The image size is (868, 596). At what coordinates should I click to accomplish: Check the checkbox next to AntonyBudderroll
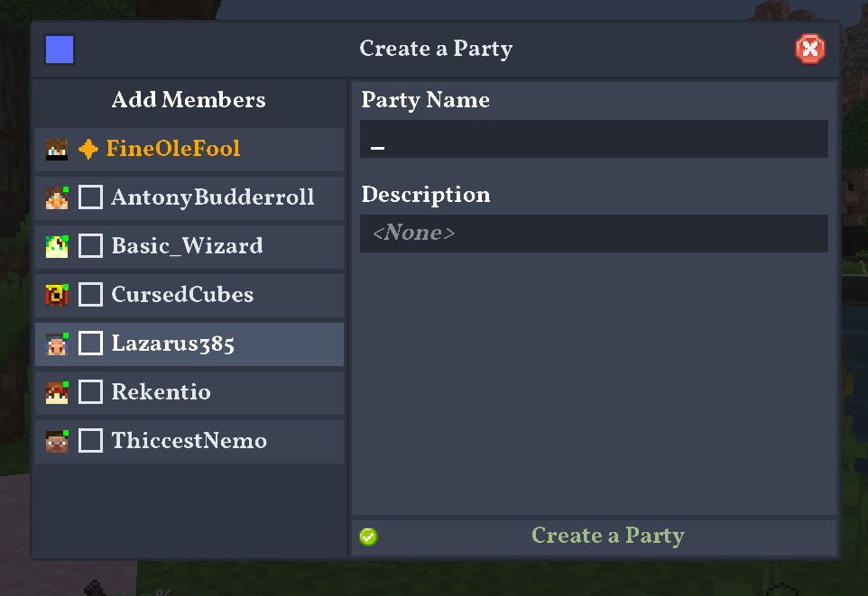point(90,197)
